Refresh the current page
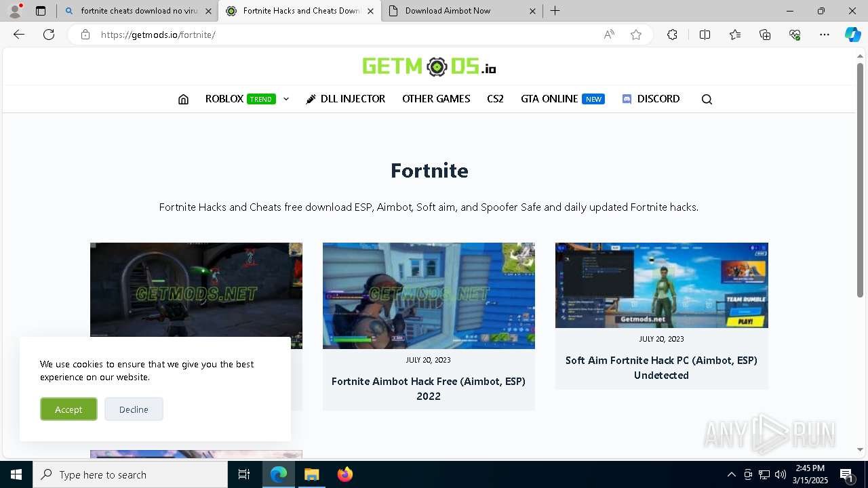This screenshot has height=488, width=868. coord(49,35)
